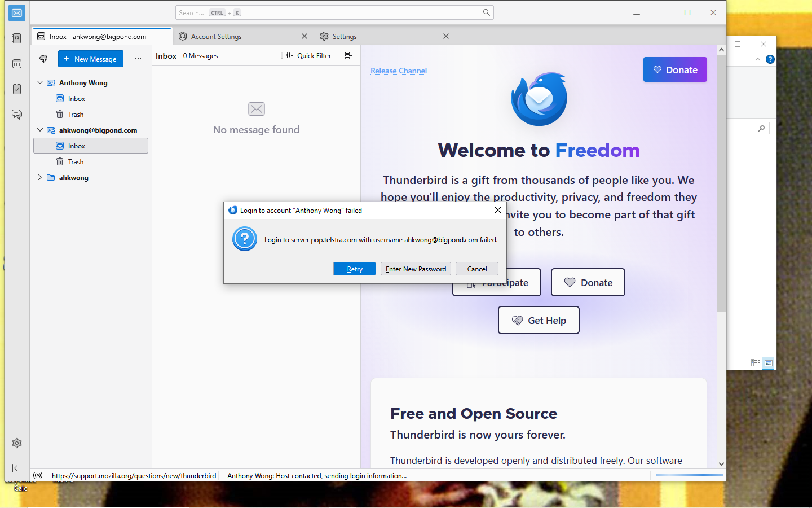Cancel the login failed dialog

pos(477,269)
